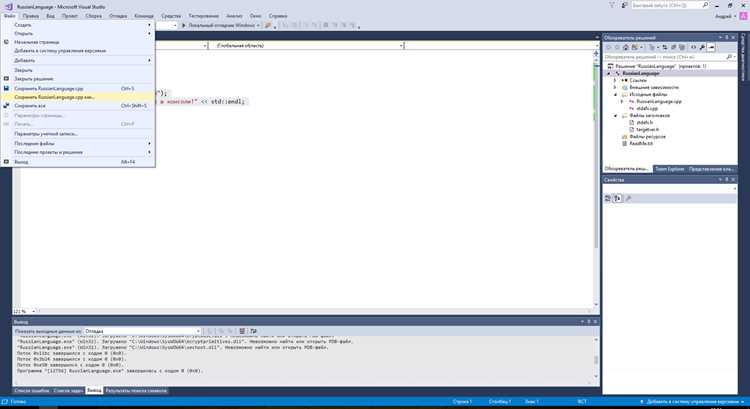Click Добавить в систему управления версиями in status bar

click(691, 402)
